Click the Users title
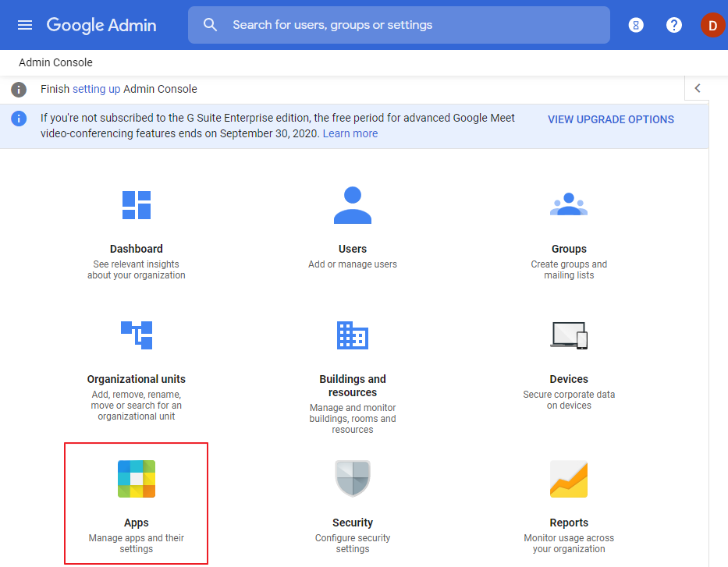 (x=353, y=249)
